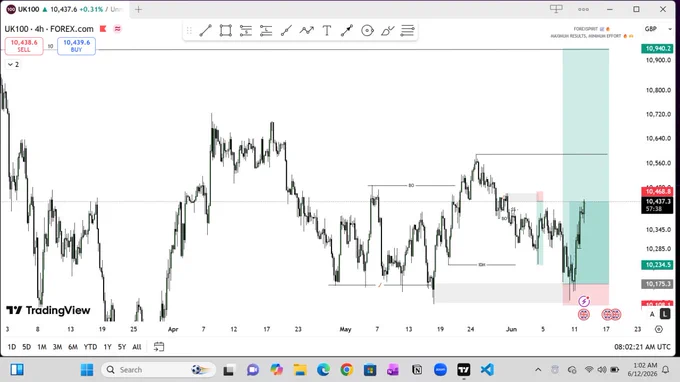Open the three-dots menu in title bar
This screenshot has height=382, width=680.
tap(583, 9)
